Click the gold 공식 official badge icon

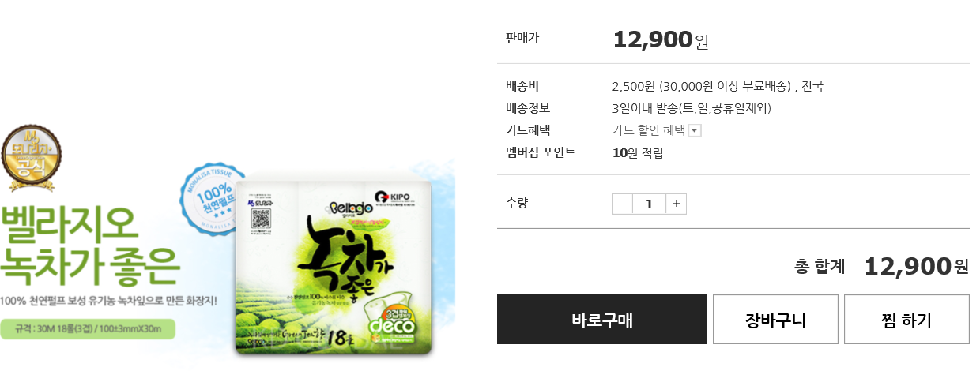[x=31, y=159]
